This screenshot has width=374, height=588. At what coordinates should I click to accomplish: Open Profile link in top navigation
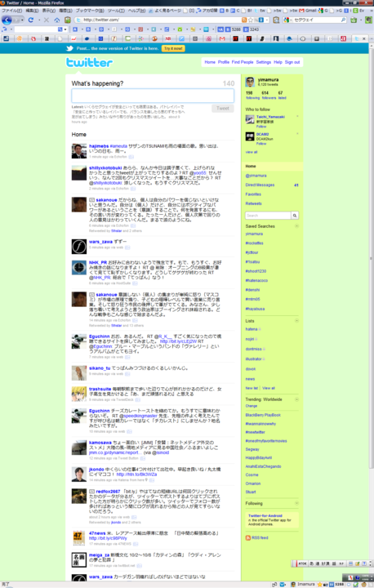[224, 62]
